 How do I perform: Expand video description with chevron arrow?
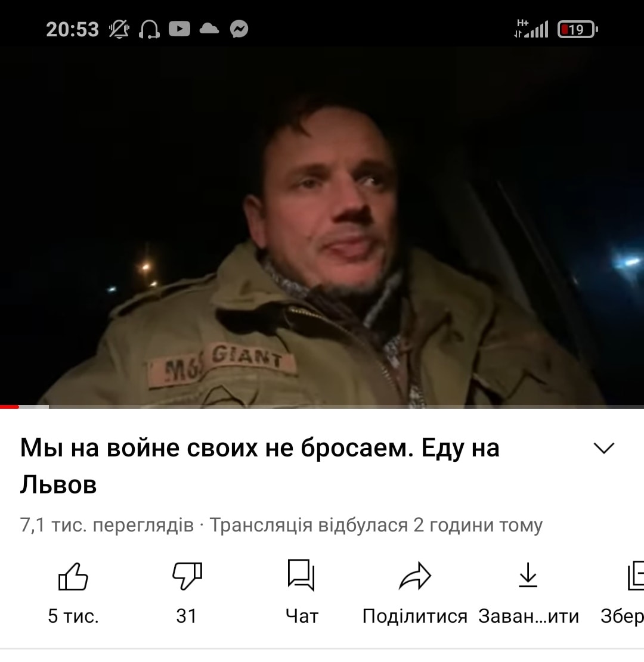pyautogui.click(x=604, y=448)
